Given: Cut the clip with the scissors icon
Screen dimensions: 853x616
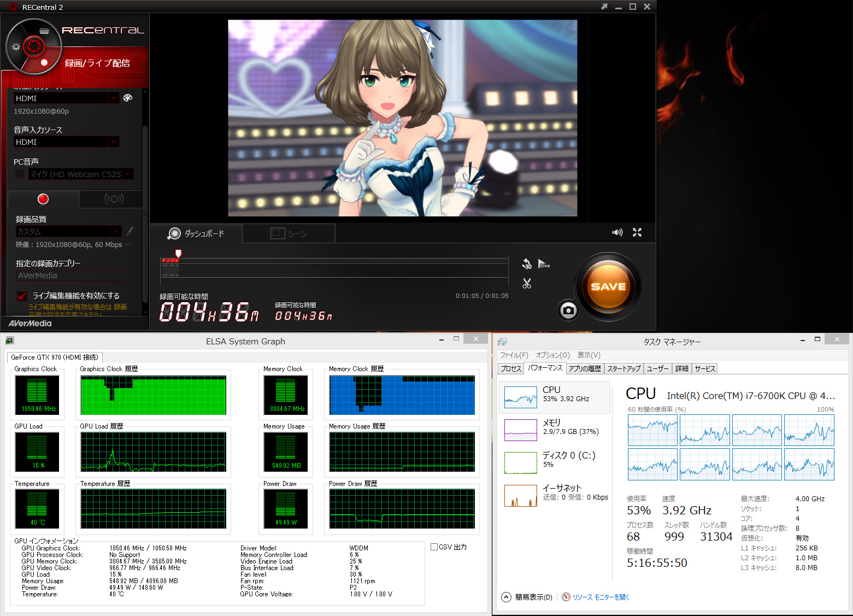Looking at the screenshot, I should point(527,283).
